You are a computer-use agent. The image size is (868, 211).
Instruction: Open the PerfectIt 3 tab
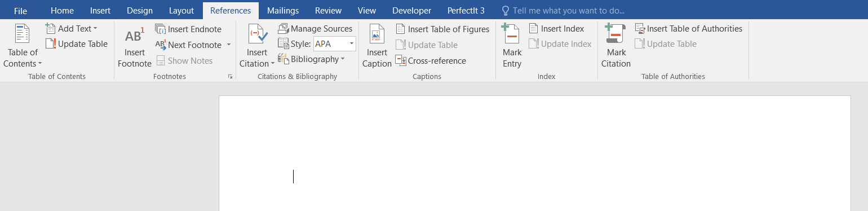click(466, 11)
